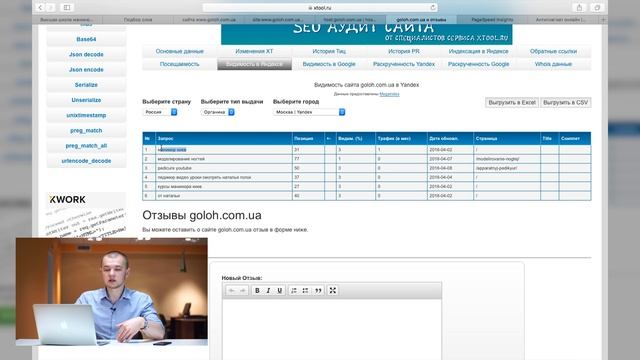Click the xtool.ru address bar
This screenshot has height=360, width=640.
pos(320,7)
